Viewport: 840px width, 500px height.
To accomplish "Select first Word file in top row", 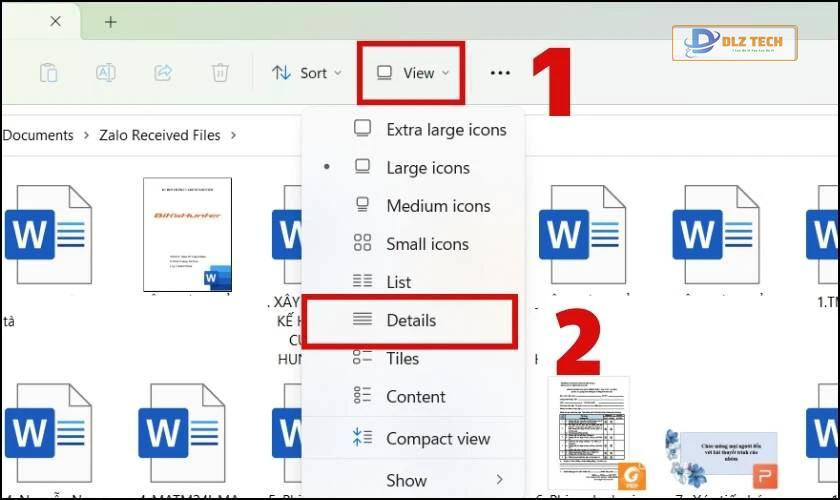I will point(49,235).
